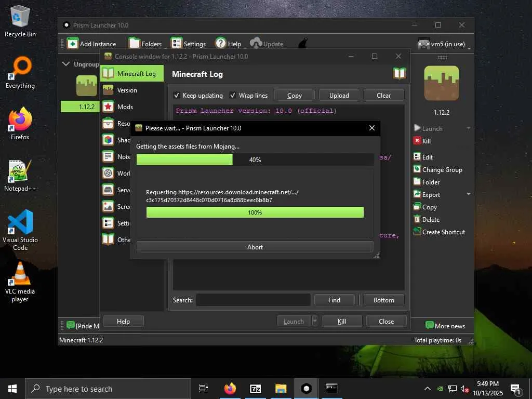This screenshot has width=532, height=399.
Task: Click the 40% overall progress bar
Action: pyautogui.click(x=255, y=159)
